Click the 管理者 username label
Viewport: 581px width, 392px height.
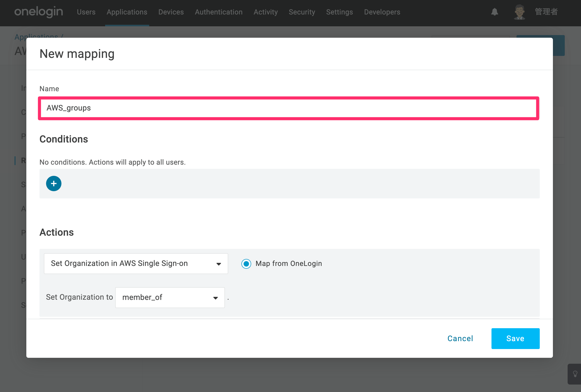click(x=547, y=12)
